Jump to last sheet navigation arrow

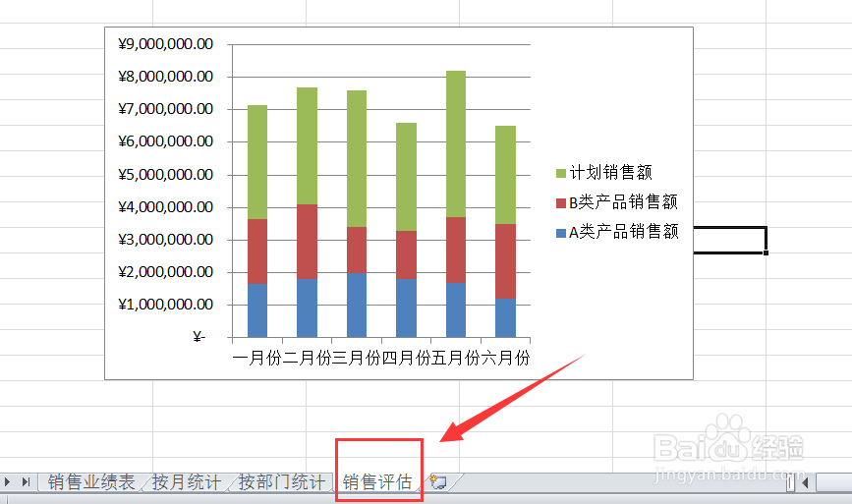click(26, 481)
